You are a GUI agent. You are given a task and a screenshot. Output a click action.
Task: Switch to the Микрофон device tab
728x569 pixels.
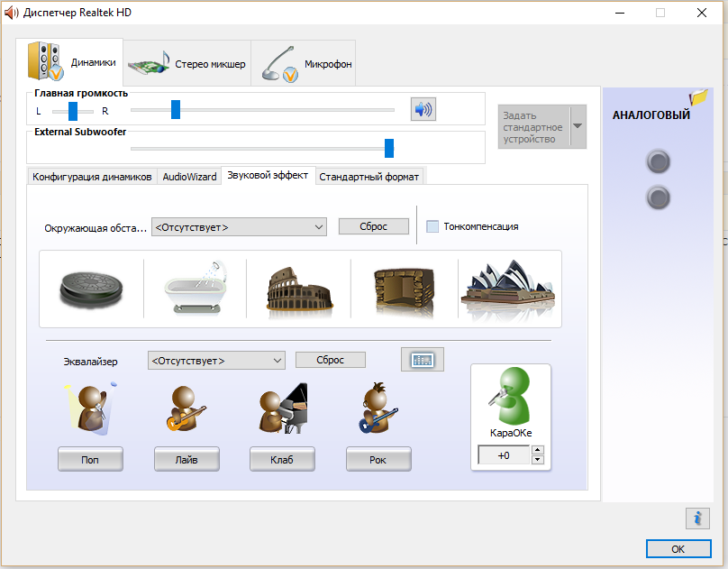pyautogui.click(x=304, y=64)
